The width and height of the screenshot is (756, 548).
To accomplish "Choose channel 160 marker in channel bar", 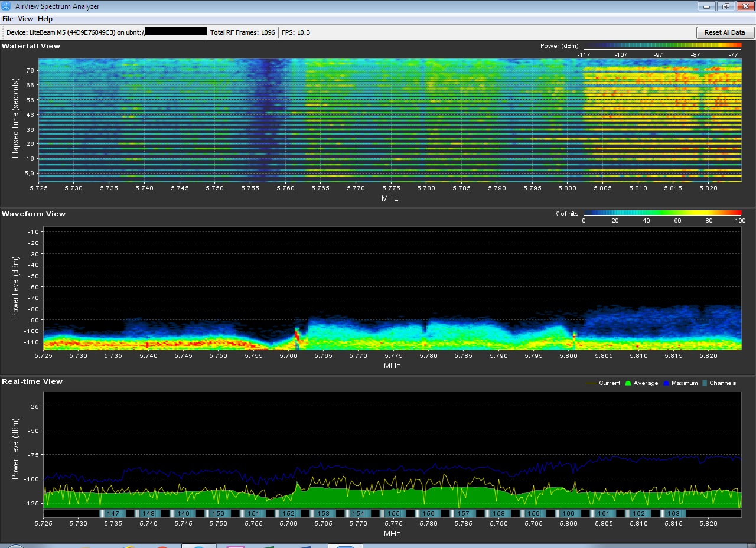I will click(568, 514).
